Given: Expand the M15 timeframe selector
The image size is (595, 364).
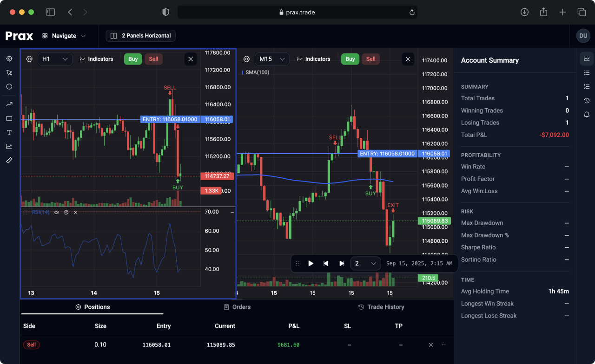Looking at the screenshot, I should coord(272,59).
